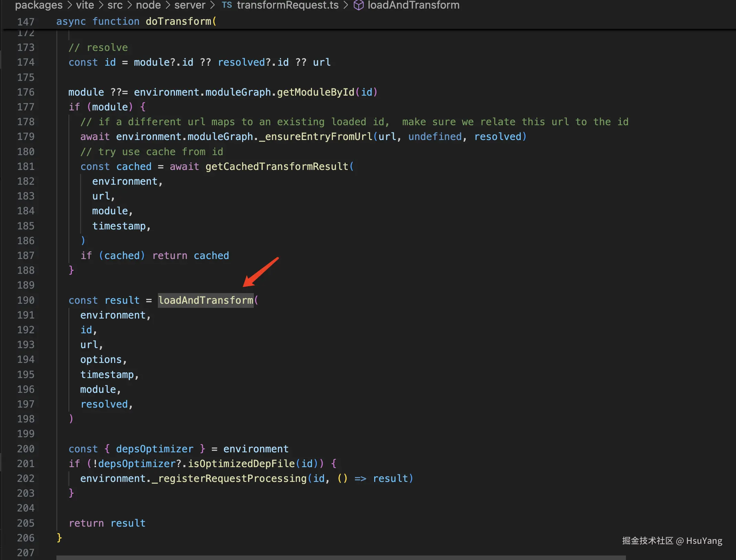Click line number 190 in gutter
The height and width of the screenshot is (560, 736).
point(26,300)
